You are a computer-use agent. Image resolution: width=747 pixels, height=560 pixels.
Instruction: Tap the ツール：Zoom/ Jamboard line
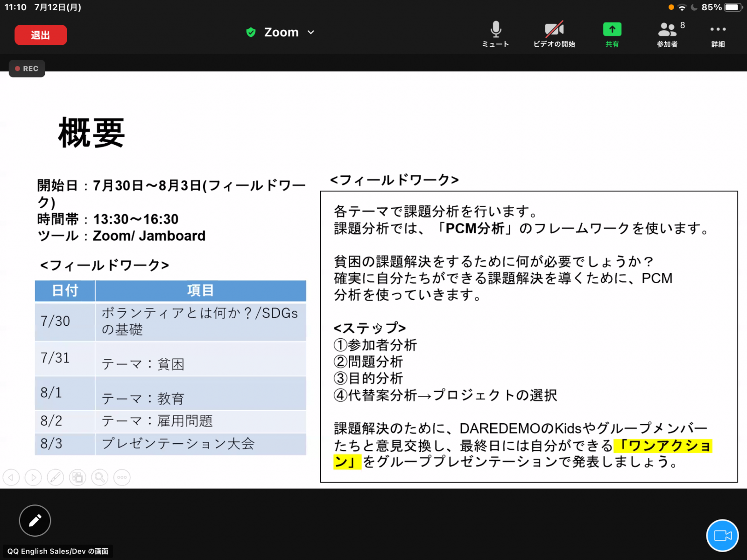121,236
